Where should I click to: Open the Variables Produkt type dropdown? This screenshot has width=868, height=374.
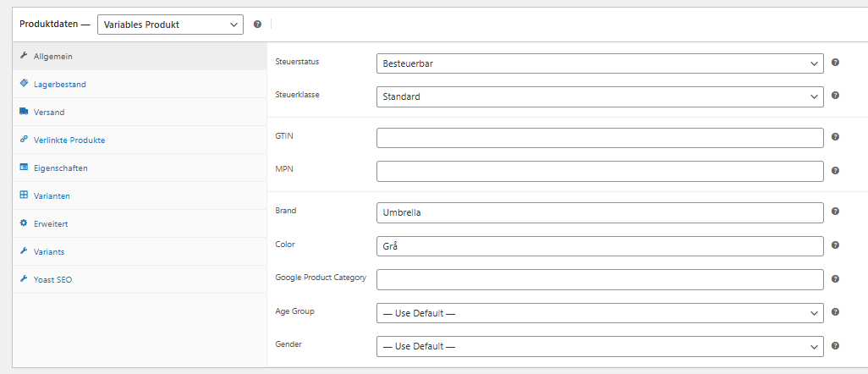pos(171,25)
